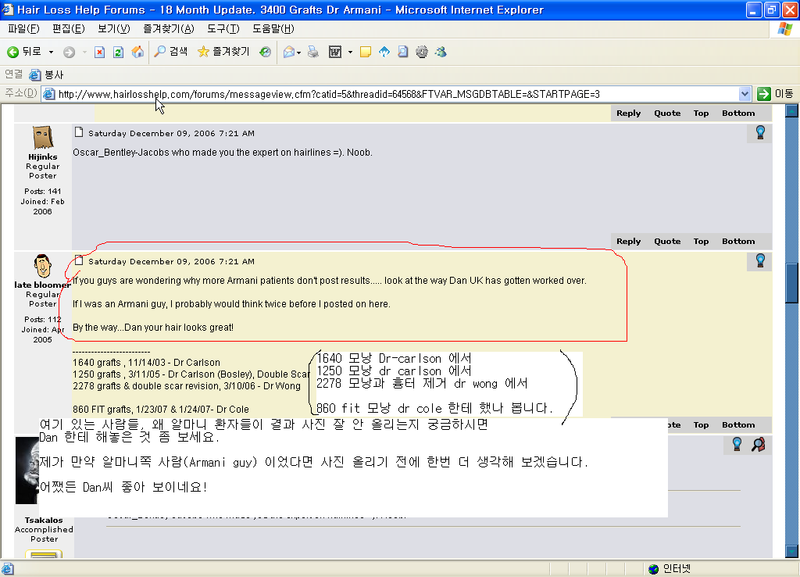Open the 도움말(H) menu

tap(273, 29)
